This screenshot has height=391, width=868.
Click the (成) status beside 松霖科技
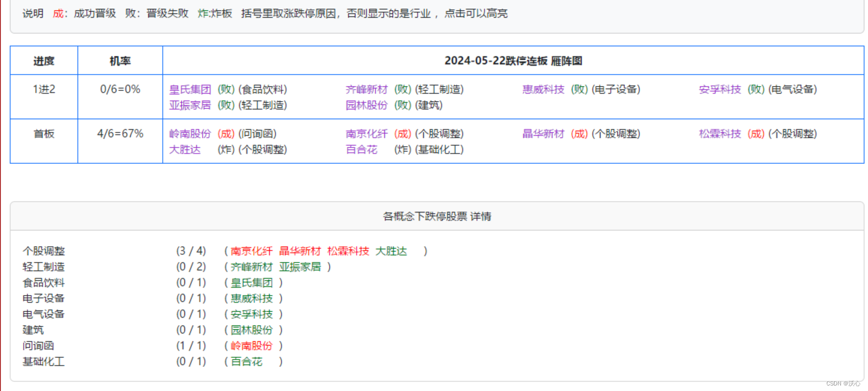[x=756, y=134]
